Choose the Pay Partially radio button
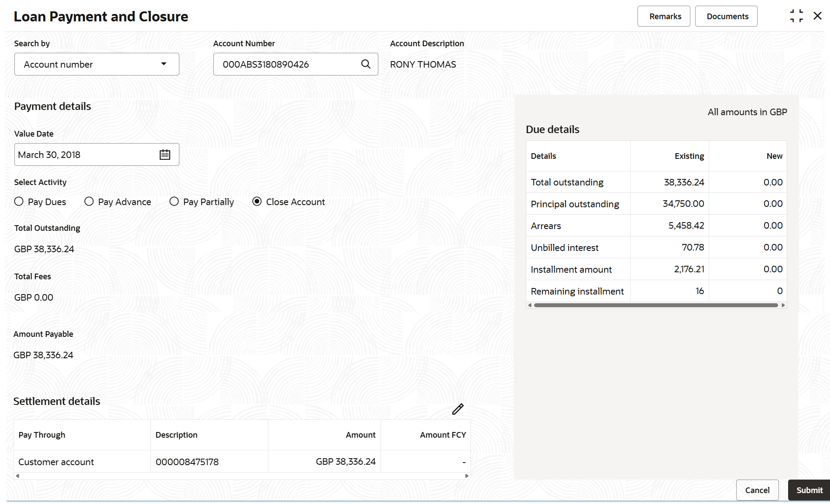The width and height of the screenshot is (830, 504). pos(174,202)
